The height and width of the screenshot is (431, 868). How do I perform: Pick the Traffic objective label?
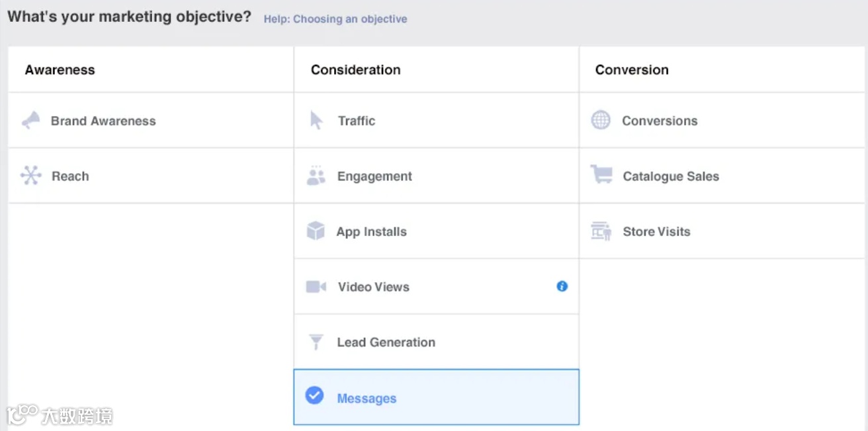click(357, 121)
